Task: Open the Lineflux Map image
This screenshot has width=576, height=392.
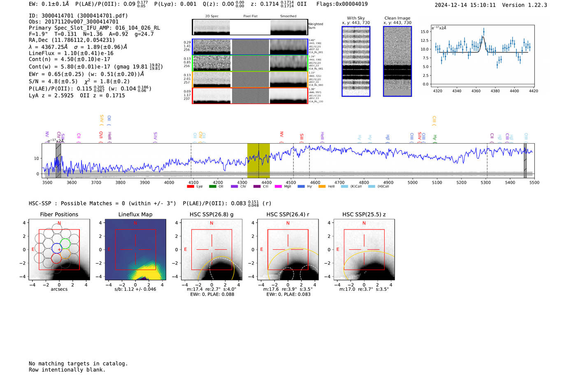Action: 135,250
